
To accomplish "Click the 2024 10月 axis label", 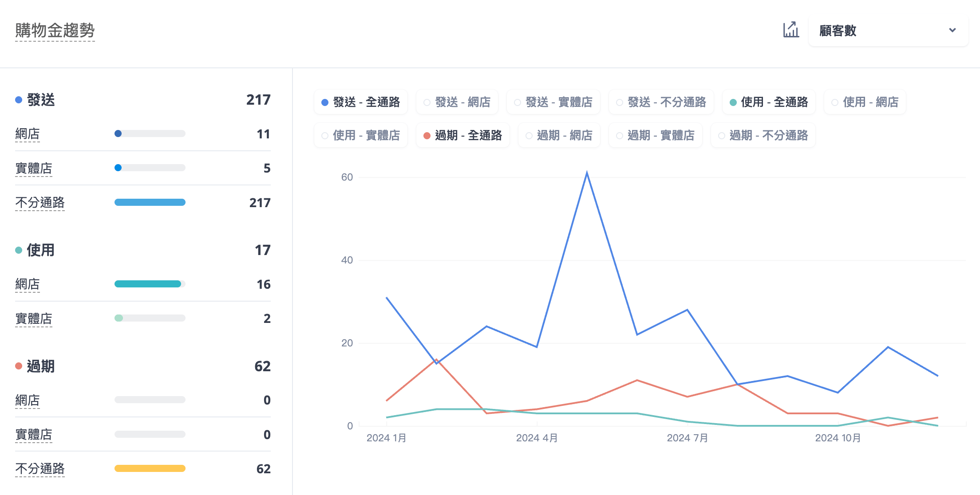I will pyautogui.click(x=838, y=438).
